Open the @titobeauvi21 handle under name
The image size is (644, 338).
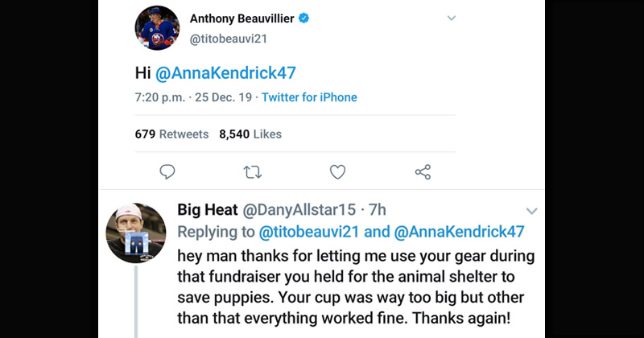227,37
